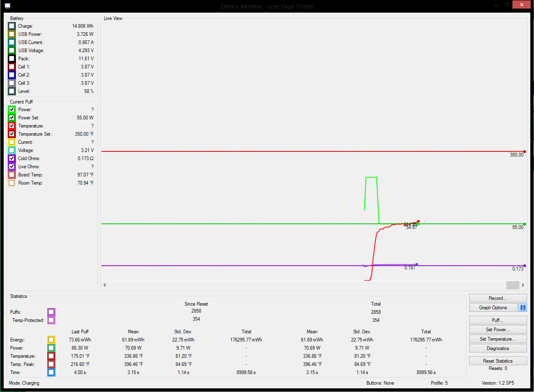
Task: Enable the Energy statistics checkbox
Action: [51, 340]
